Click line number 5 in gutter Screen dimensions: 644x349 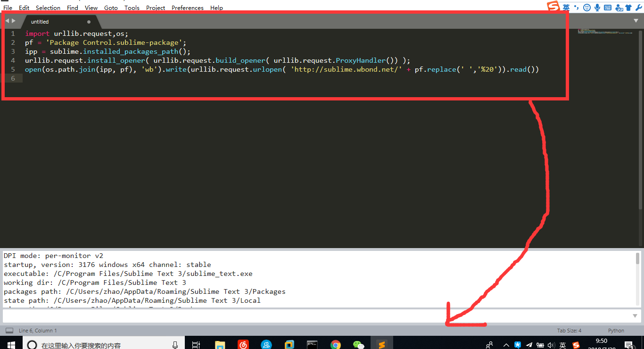point(13,69)
